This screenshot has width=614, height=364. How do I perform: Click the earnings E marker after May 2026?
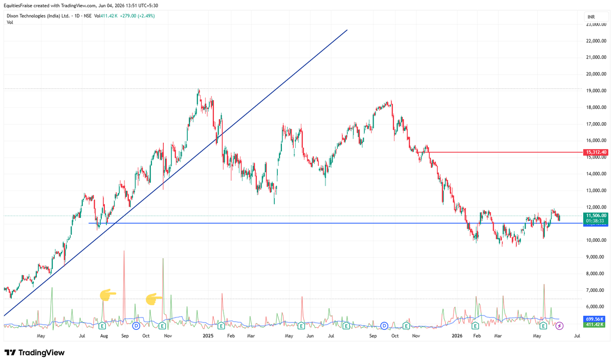543,325
